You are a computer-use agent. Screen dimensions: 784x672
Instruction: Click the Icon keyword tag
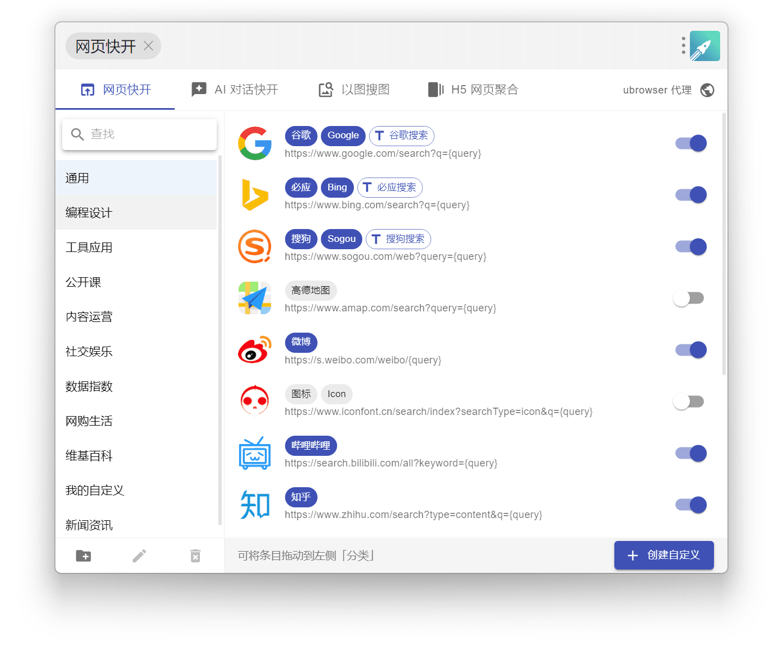point(337,394)
